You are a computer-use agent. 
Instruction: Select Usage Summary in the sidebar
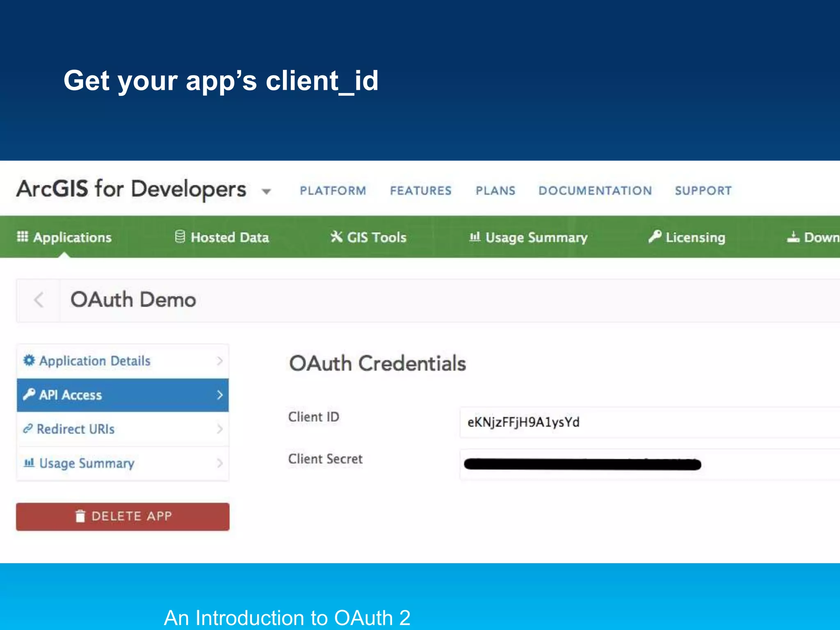(123, 463)
